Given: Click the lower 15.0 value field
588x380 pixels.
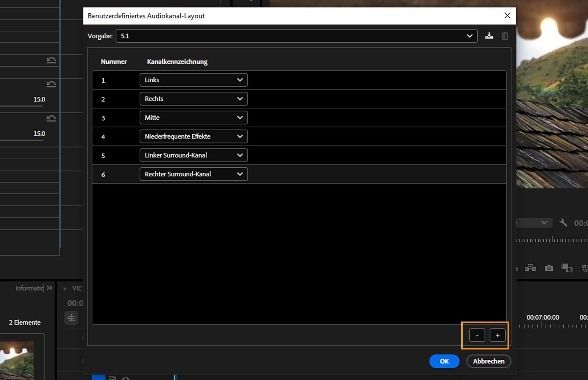Looking at the screenshot, I should pyautogui.click(x=39, y=134).
